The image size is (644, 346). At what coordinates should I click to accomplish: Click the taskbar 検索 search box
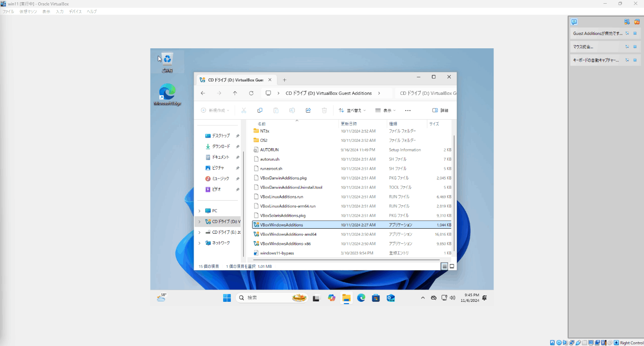[271, 298]
